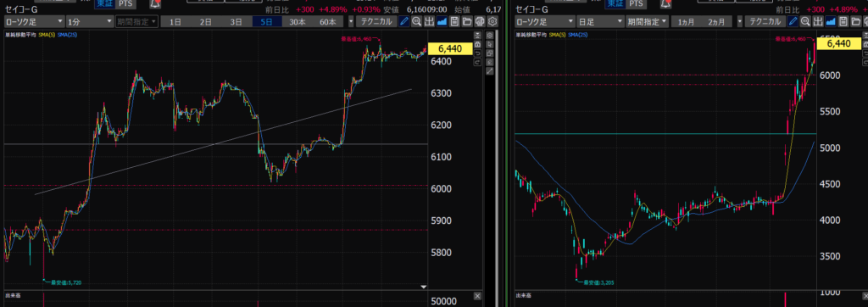Close the 出来高 volume panel on left chart

(x=478, y=296)
